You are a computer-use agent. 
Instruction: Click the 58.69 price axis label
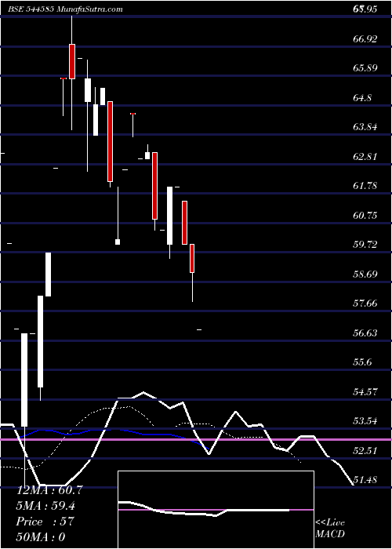pyautogui.click(x=365, y=274)
